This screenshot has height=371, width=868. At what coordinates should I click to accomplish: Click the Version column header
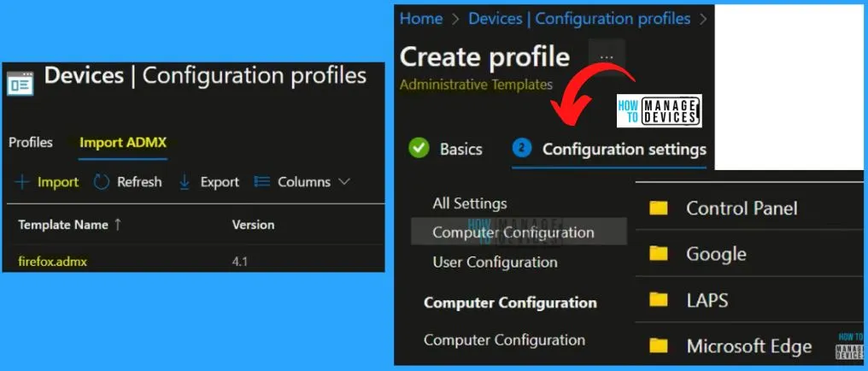[x=253, y=225]
